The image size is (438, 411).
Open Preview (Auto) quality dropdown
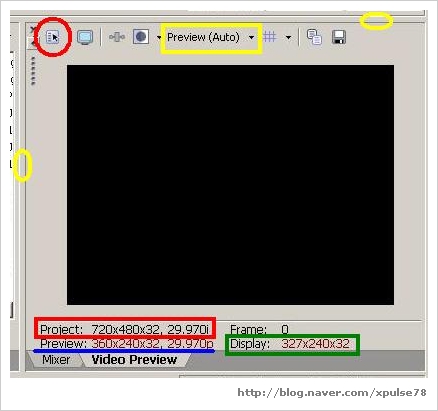point(211,37)
